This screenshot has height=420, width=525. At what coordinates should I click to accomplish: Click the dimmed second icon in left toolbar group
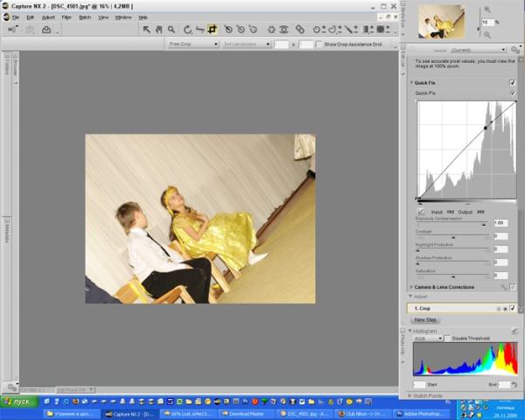click(30, 30)
